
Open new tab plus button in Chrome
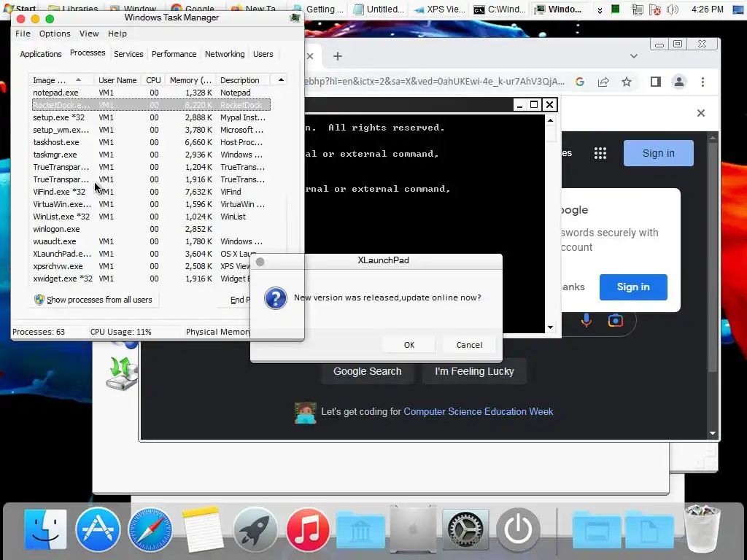(337, 56)
